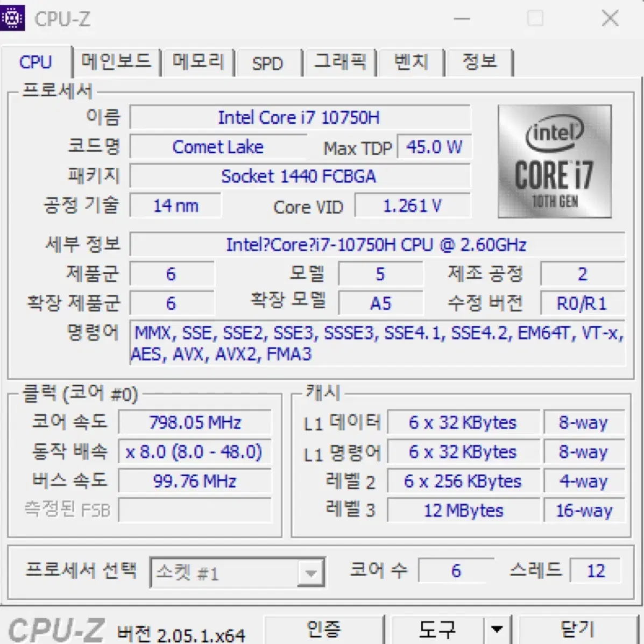This screenshot has height=644, width=644.
Task: Open the 그래픽 tab
Action: click(x=340, y=62)
